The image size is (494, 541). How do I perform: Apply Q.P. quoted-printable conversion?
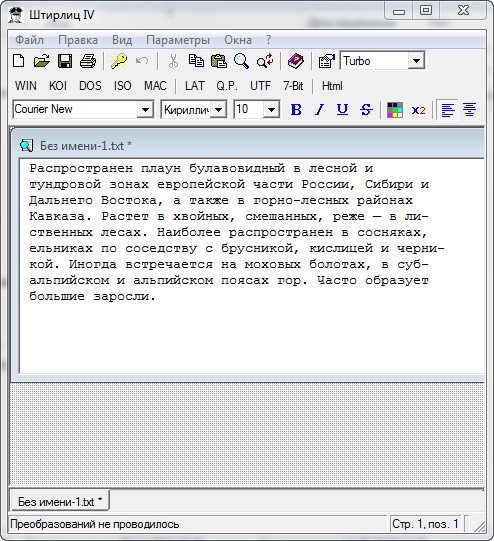tap(227, 86)
